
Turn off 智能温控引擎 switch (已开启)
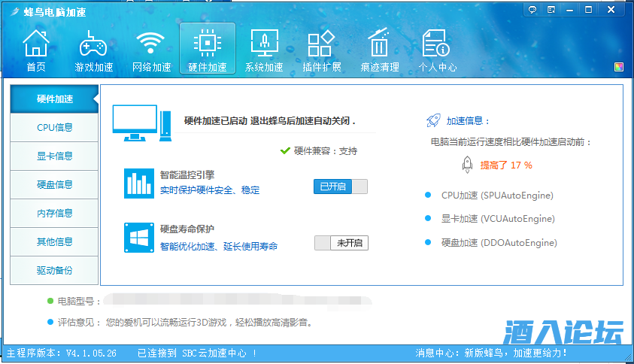coord(340,187)
